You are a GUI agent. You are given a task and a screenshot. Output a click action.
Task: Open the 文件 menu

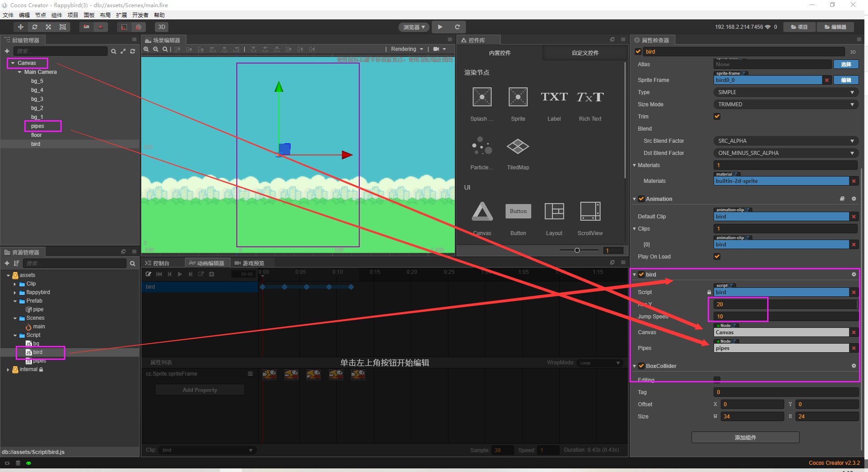pos(8,15)
